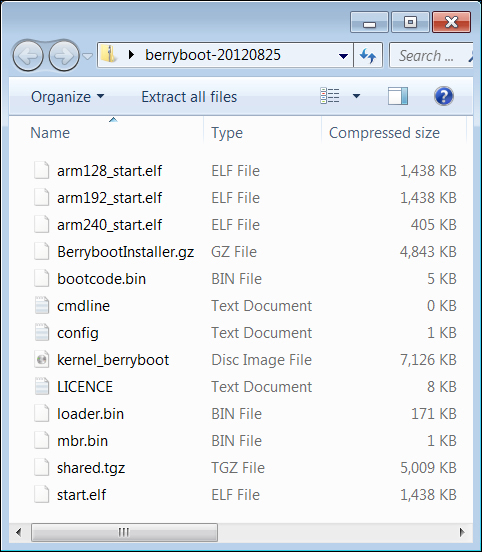Close the explorer window
Image resolution: width=482 pixels, height=552 pixels.
(451, 22)
